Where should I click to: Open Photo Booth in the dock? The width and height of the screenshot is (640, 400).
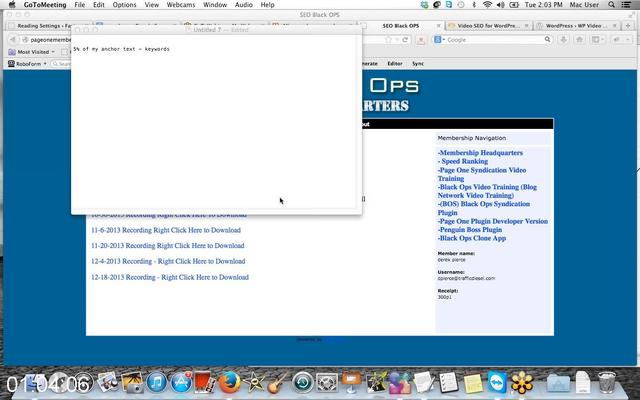(205, 383)
